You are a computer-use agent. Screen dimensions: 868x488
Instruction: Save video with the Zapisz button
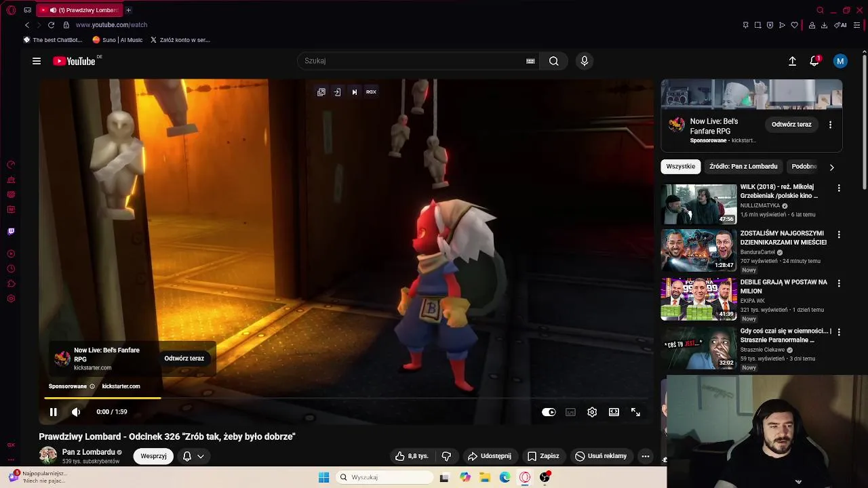[x=543, y=456]
